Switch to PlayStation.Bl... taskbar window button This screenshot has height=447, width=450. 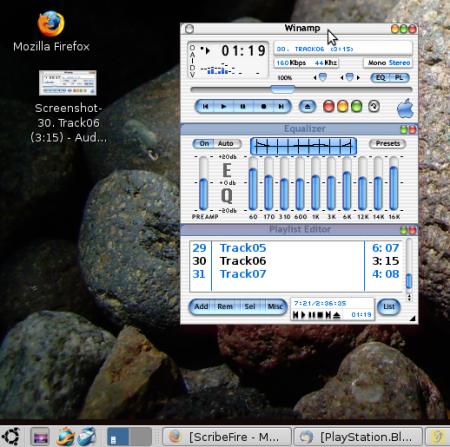pos(358,437)
